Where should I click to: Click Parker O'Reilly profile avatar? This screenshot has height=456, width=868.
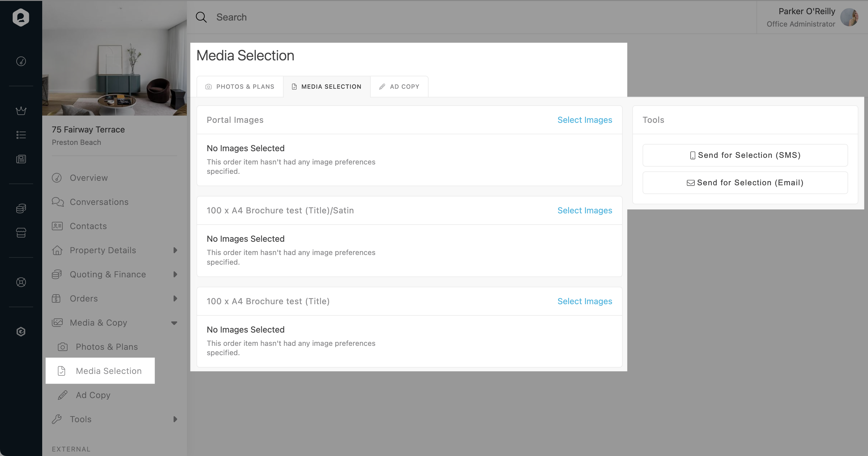(x=849, y=18)
